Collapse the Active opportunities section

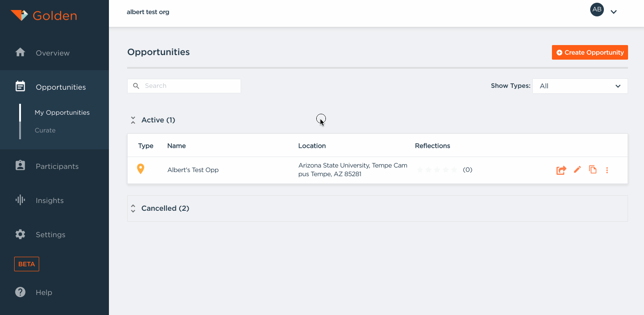133,119
